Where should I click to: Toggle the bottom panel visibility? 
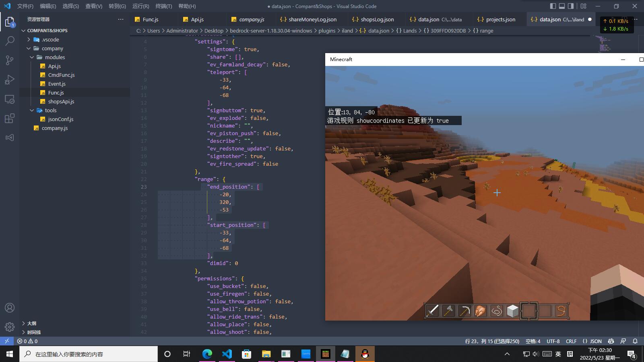[562, 6]
